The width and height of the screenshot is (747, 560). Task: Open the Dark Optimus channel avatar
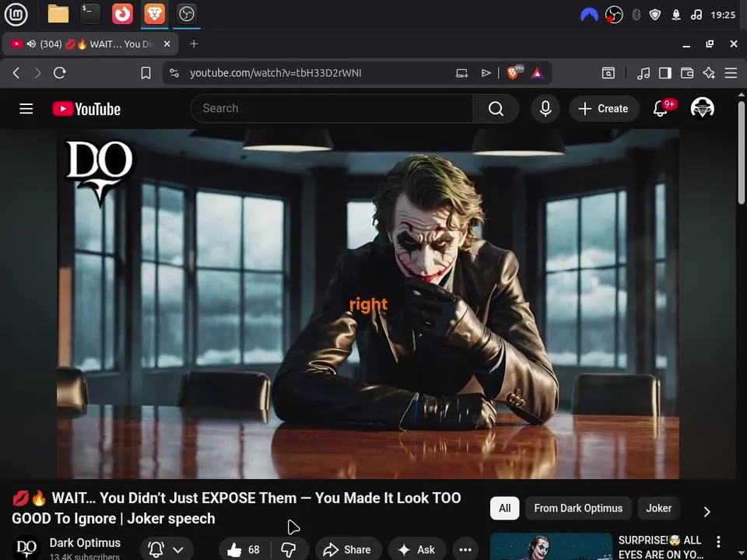(x=26, y=548)
